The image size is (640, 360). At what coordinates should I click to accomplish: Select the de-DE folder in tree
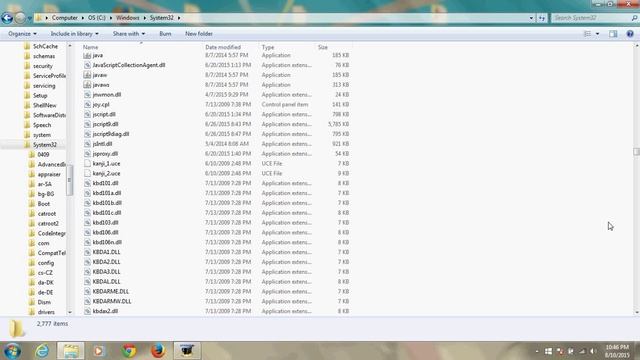point(45,293)
